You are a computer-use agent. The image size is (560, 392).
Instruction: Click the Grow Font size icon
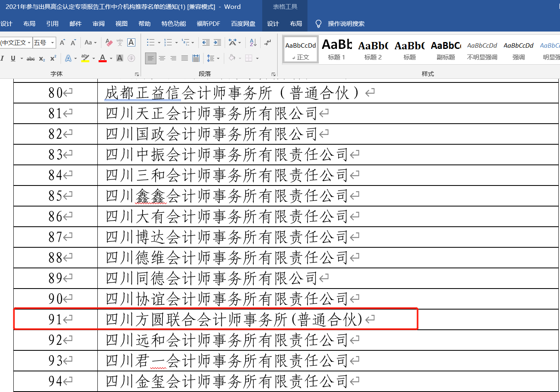[x=62, y=42]
